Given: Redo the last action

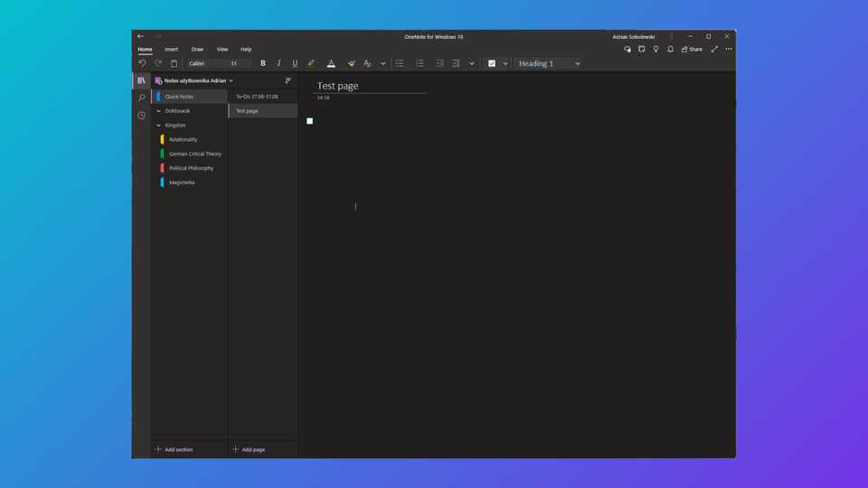Looking at the screenshot, I should [x=157, y=63].
